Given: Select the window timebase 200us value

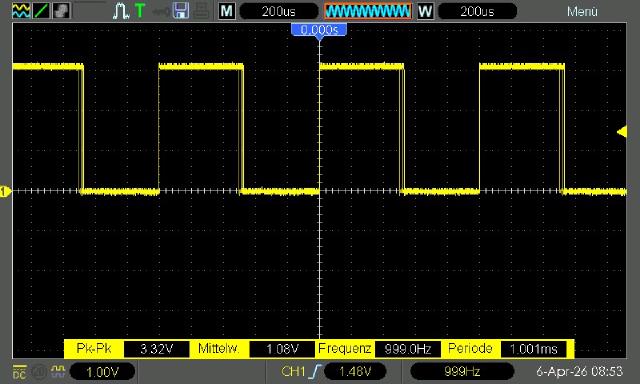Looking at the screenshot, I should (x=477, y=11).
